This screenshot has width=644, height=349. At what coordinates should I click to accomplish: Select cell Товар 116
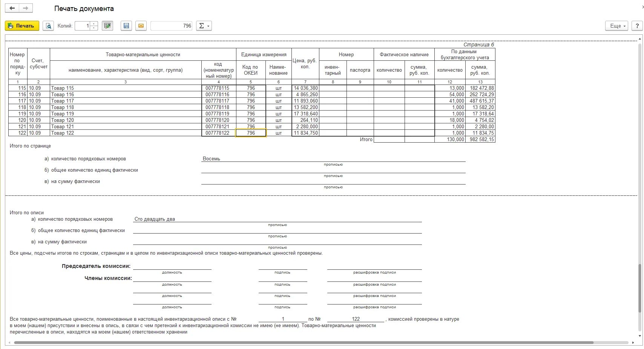(x=126, y=94)
